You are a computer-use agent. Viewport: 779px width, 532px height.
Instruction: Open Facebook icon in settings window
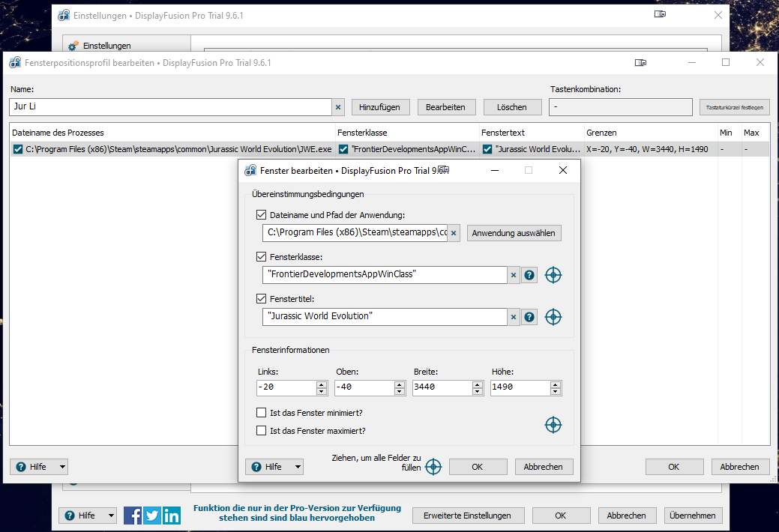[x=133, y=516]
